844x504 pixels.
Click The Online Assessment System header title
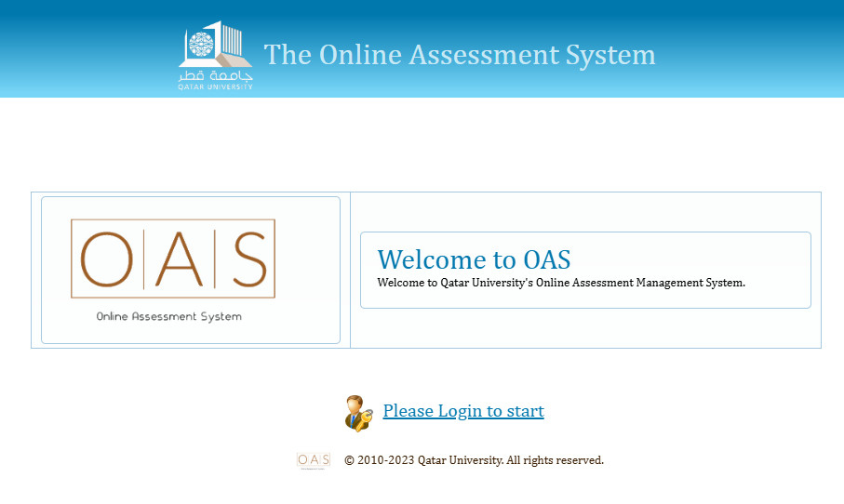(x=460, y=55)
